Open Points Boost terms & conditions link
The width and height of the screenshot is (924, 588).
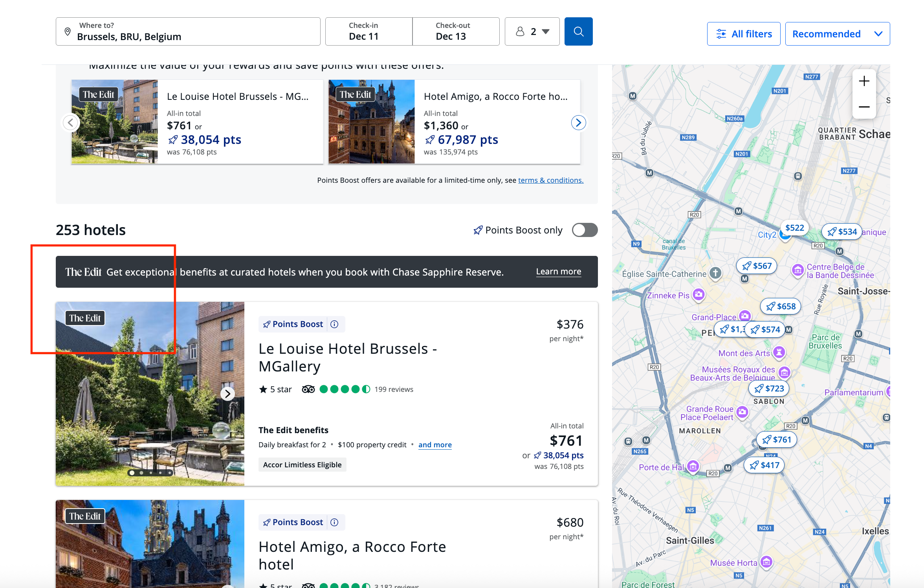tap(551, 180)
